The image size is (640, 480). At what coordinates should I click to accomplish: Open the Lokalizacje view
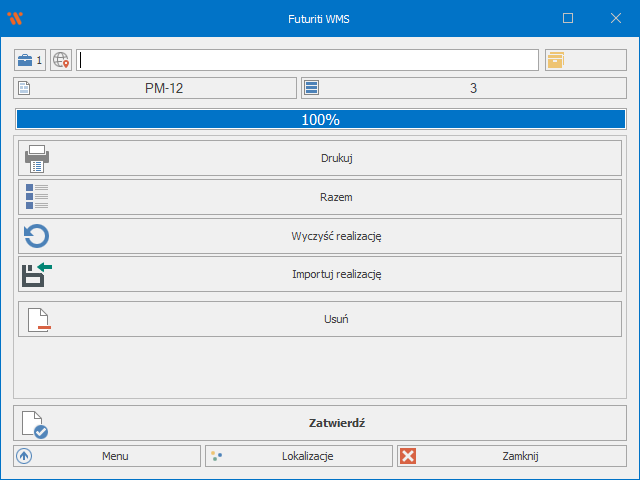click(299, 456)
